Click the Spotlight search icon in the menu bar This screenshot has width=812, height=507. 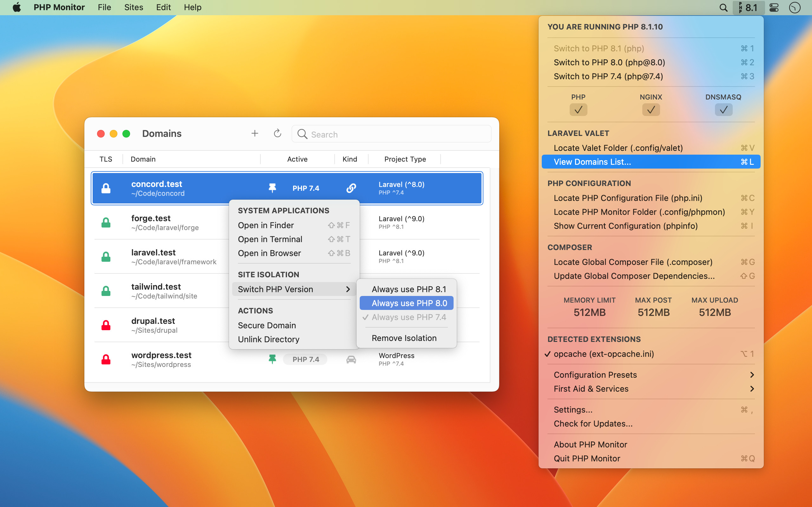724,7
